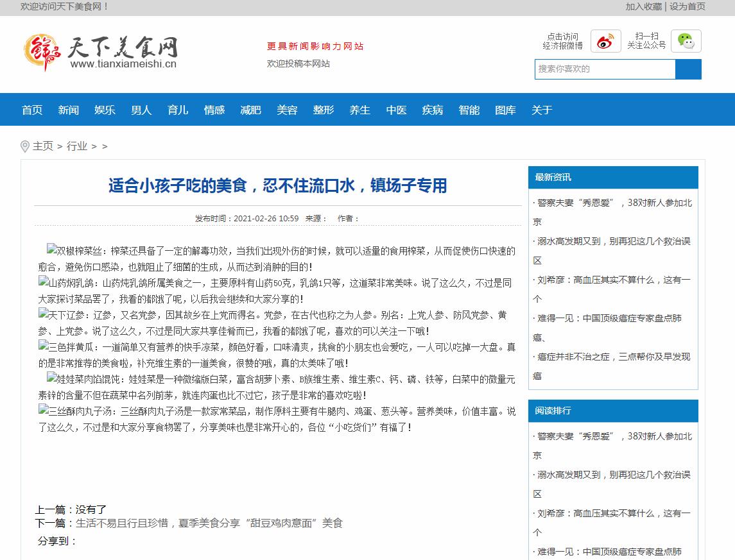Open the 智能 section

(x=469, y=110)
